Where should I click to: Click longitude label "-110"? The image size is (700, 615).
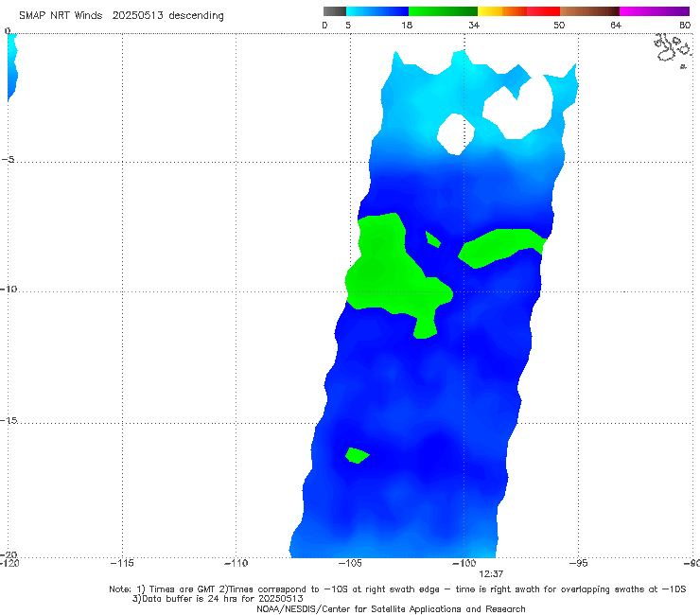pyautogui.click(x=236, y=563)
